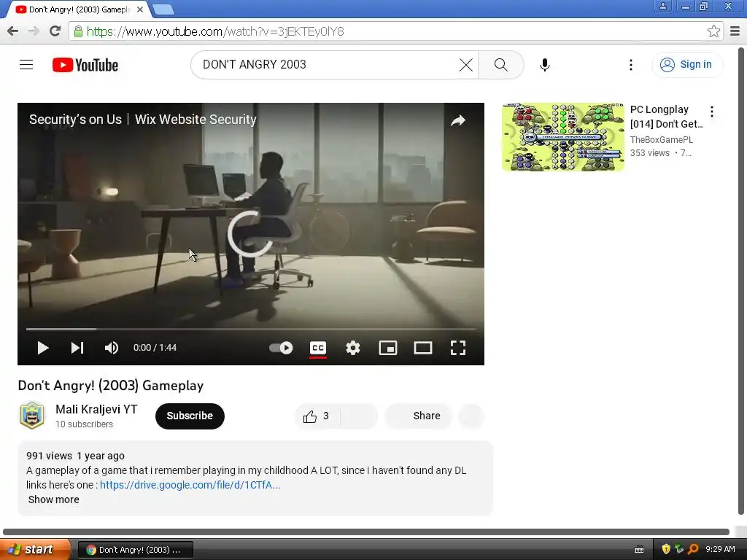Viewport: 747px width, 560px height.
Task: Play the video
Action: point(43,348)
